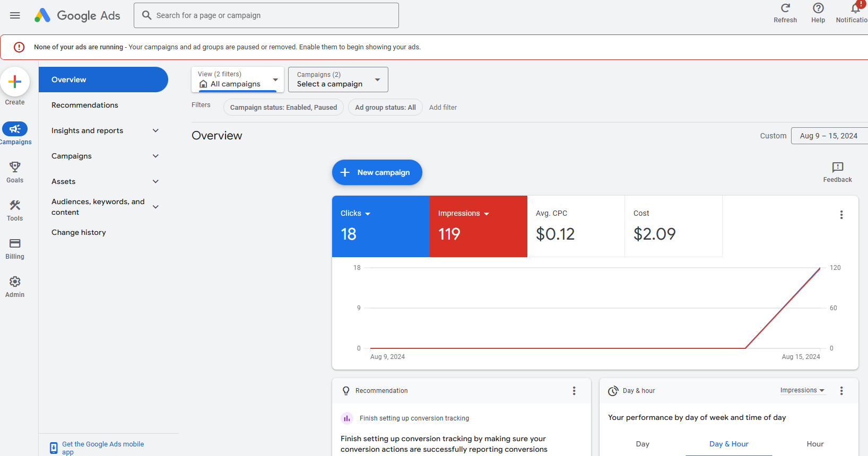The height and width of the screenshot is (456, 868).
Task: Click Add filter
Action: pyautogui.click(x=443, y=107)
